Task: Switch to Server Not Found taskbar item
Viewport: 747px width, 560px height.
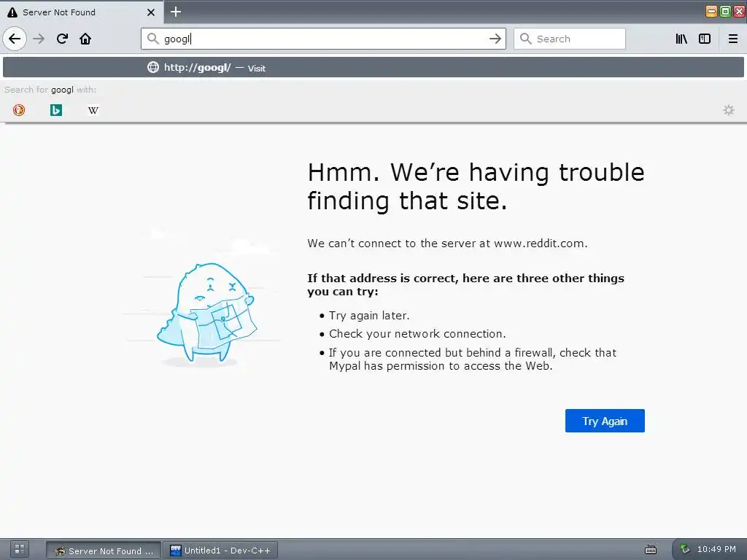Action: (104, 551)
